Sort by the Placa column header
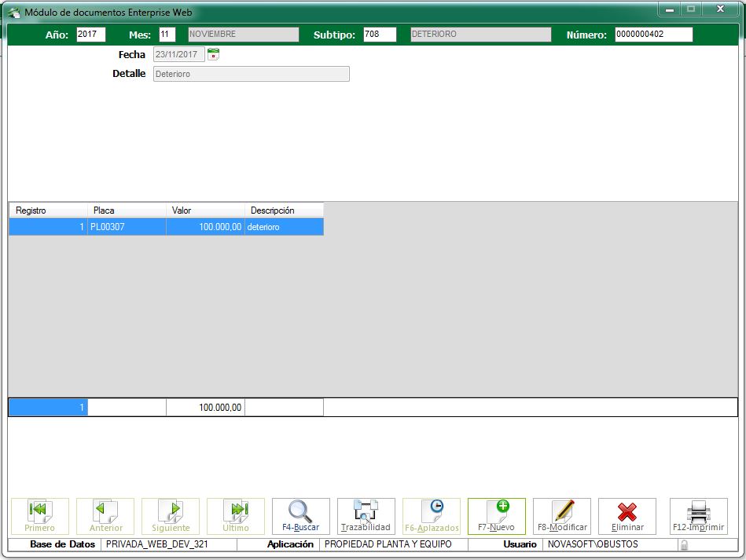Screen dimensions: 746x560 pos(127,210)
